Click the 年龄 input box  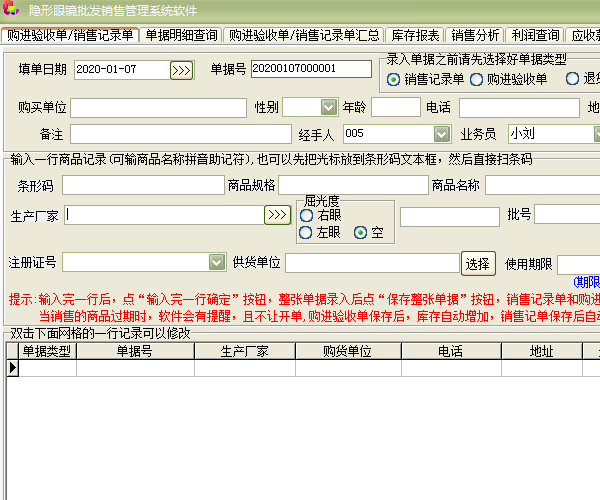396,107
